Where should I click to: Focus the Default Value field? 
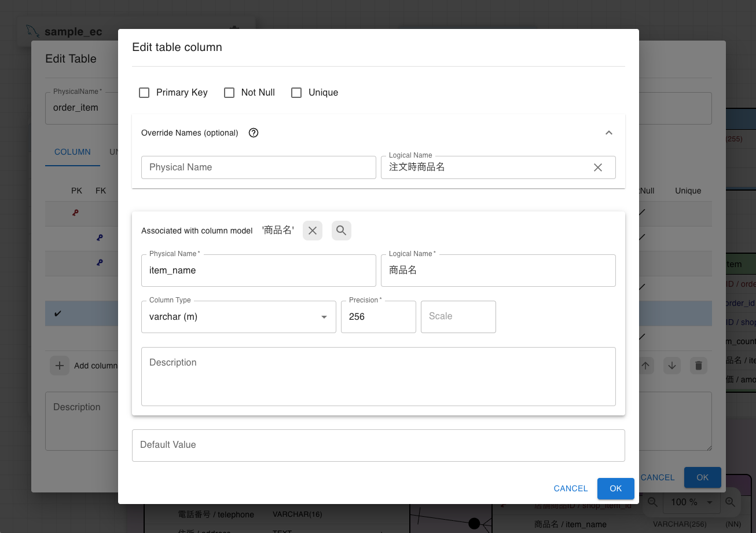379,446
